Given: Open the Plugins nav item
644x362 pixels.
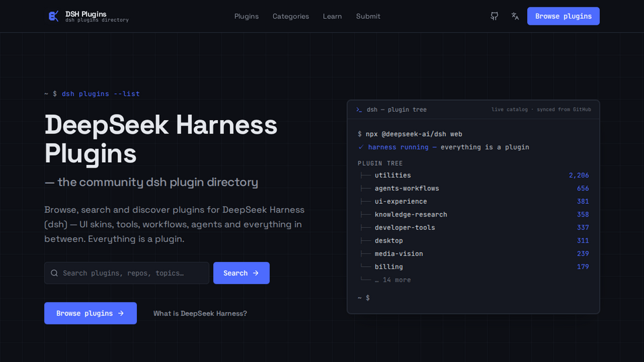Looking at the screenshot, I should (x=246, y=16).
